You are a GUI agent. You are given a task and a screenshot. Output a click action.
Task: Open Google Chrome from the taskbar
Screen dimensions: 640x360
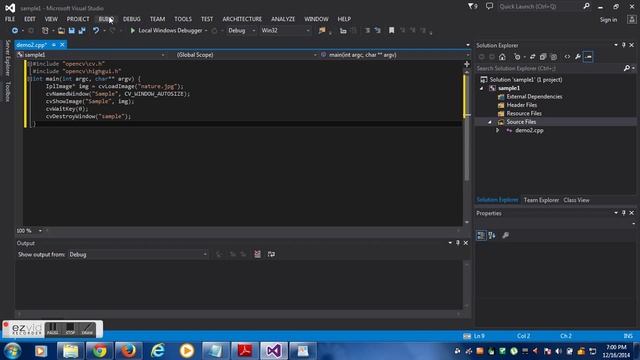click(x=99, y=351)
